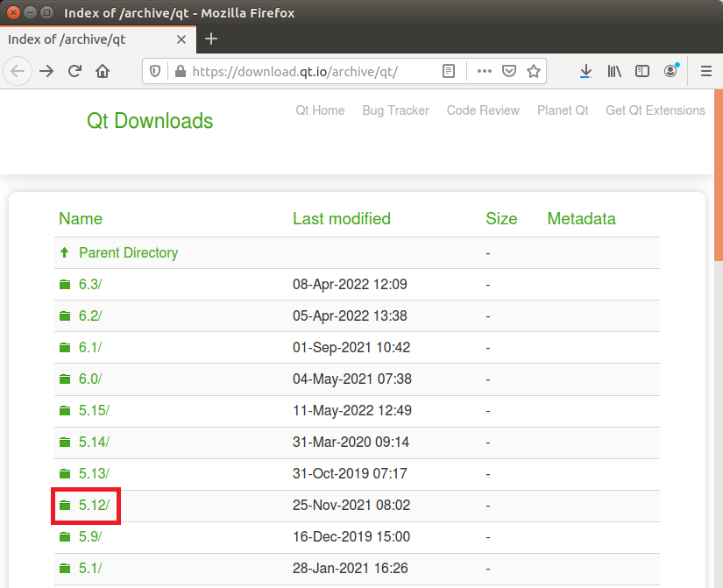The height and width of the screenshot is (588, 723).
Task: Open the downloads panel
Action: (585, 71)
